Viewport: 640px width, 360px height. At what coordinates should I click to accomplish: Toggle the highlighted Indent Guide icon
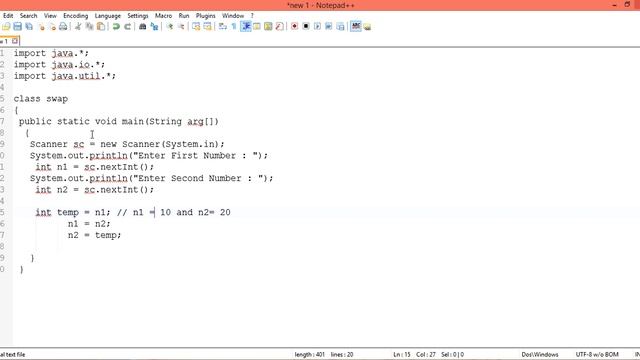point(246,27)
